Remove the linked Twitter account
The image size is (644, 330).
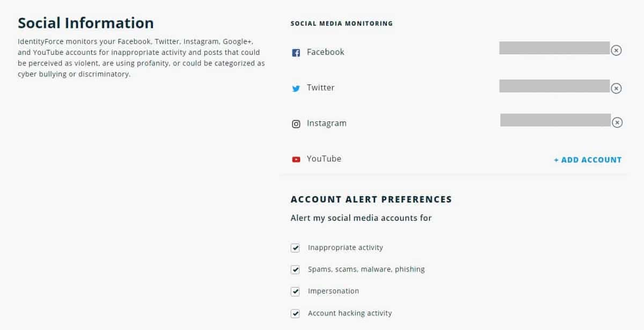click(617, 88)
